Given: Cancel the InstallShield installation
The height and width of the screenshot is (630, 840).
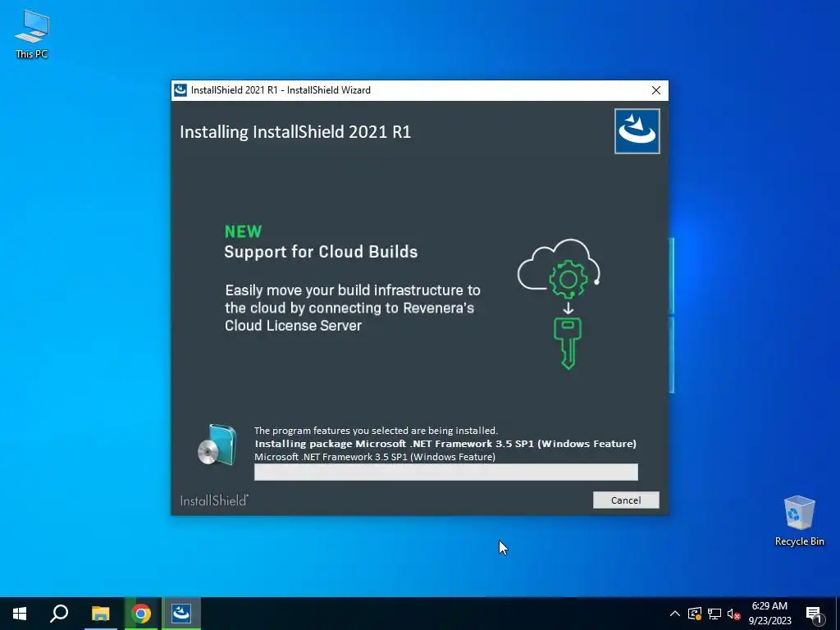Looking at the screenshot, I should pos(626,500).
